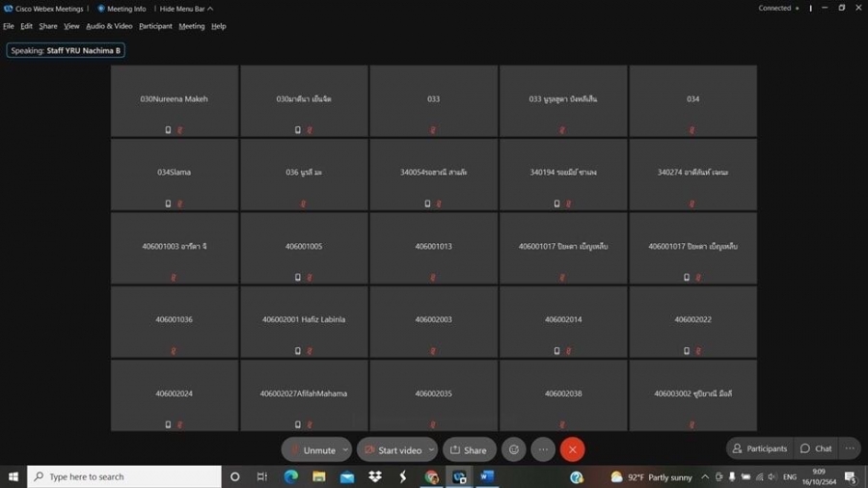Open more options in meeting controls
Viewport: 868px width, 488px height.
click(543, 449)
